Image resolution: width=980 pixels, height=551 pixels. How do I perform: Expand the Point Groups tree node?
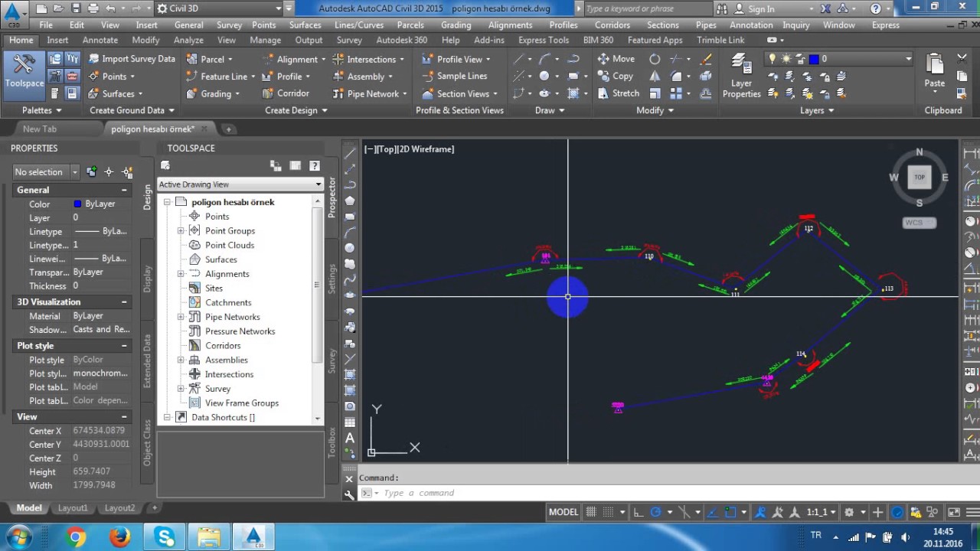point(181,230)
